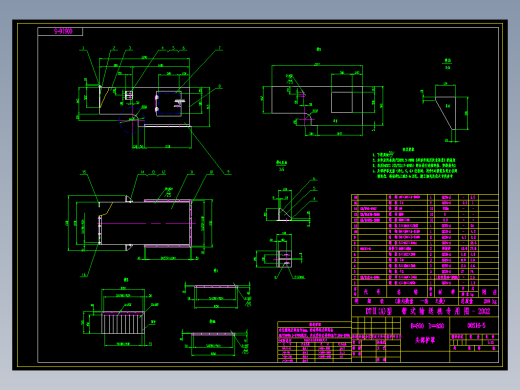The height and width of the screenshot is (390, 520).
Task: Click the magenta label box at top-left corner
Action: (x=60, y=31)
